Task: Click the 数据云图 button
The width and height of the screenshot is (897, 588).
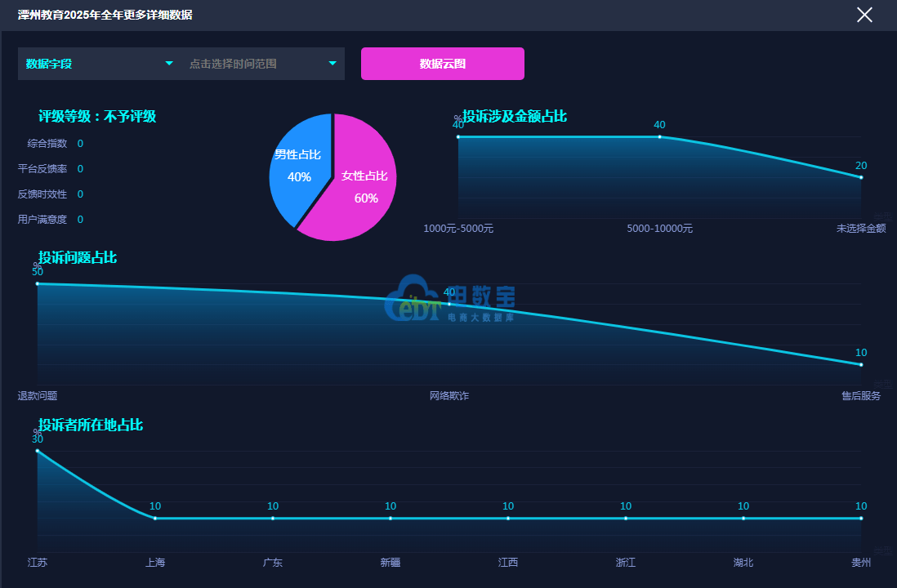Action: 442,64
